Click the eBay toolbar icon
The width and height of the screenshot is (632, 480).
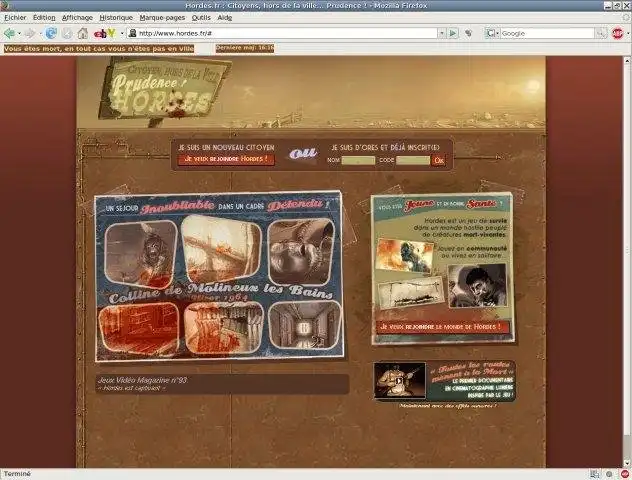click(100, 34)
